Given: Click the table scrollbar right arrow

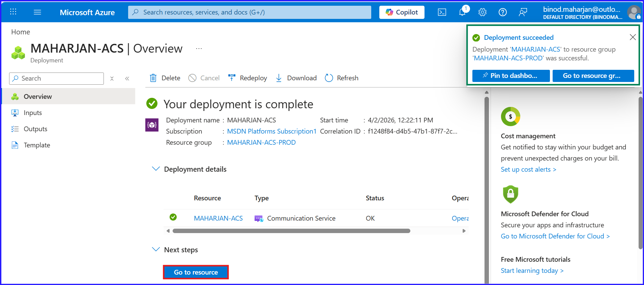Looking at the screenshot, I should (464, 231).
